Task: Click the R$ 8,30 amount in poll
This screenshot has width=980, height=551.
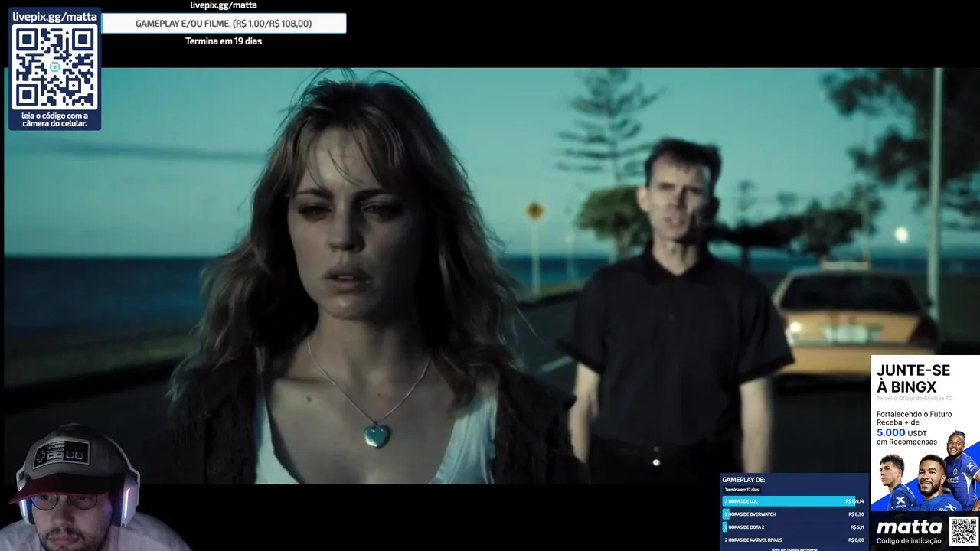Action: click(x=856, y=514)
